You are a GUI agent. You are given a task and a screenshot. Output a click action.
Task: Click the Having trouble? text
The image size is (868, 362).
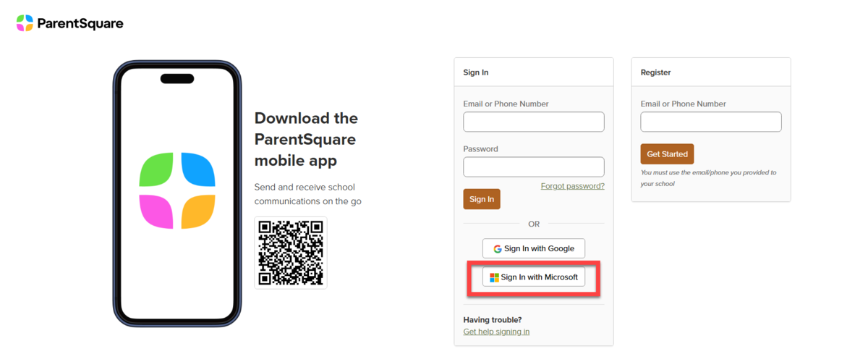coord(493,319)
